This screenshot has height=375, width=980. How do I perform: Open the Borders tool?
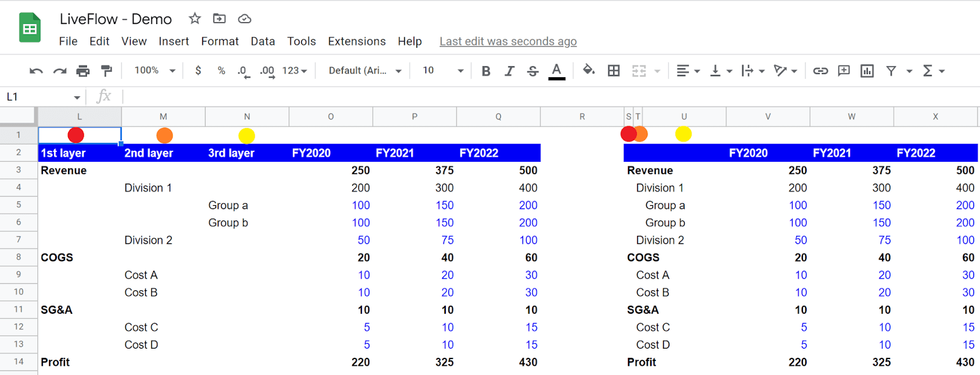[614, 71]
